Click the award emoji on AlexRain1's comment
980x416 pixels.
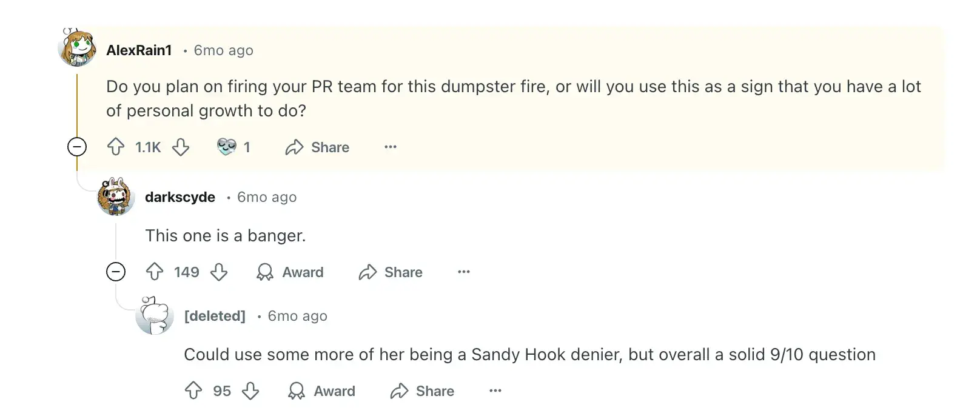tap(227, 147)
